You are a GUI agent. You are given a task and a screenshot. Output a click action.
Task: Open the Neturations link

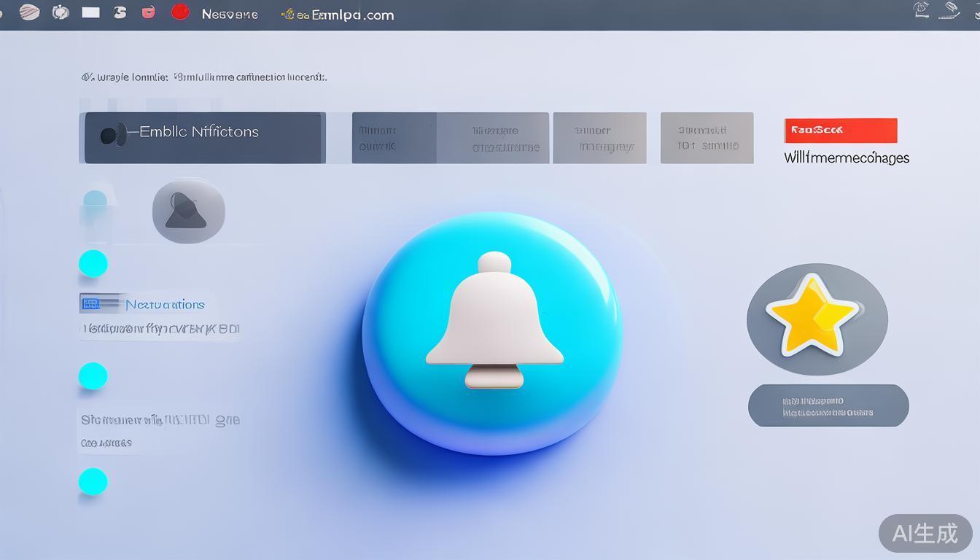click(164, 305)
